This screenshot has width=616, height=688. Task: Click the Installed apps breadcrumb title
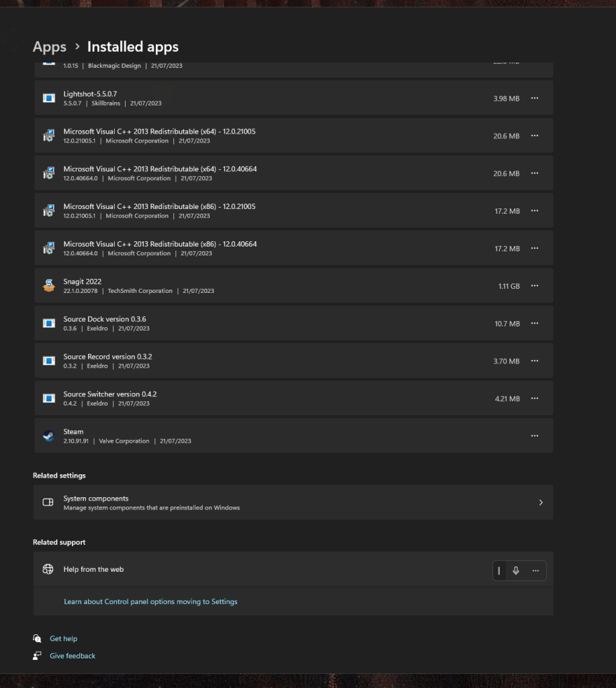(133, 46)
